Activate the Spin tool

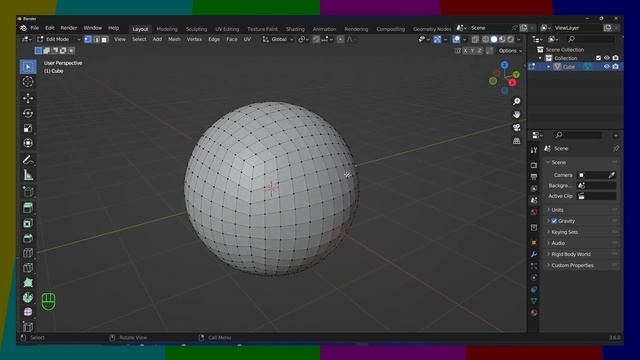pos(28,298)
